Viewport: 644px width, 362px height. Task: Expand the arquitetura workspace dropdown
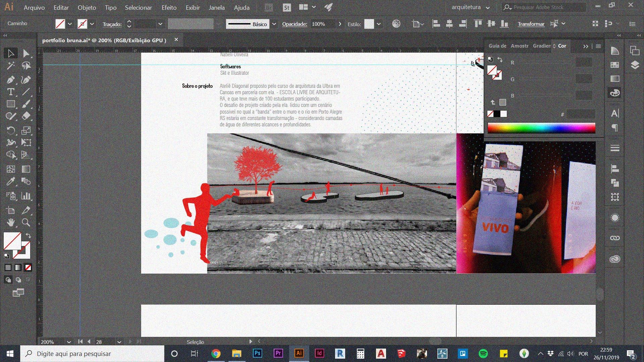(x=488, y=7)
